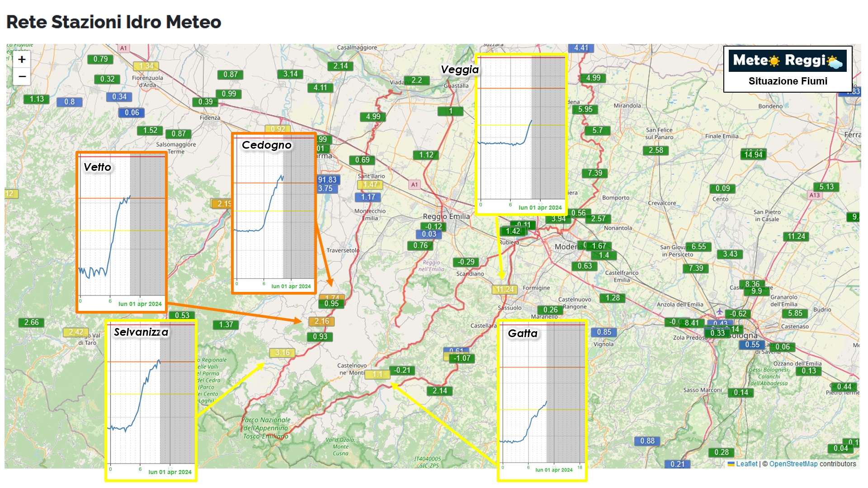
Task: Open the Gatta river level chart
Action: point(542,400)
